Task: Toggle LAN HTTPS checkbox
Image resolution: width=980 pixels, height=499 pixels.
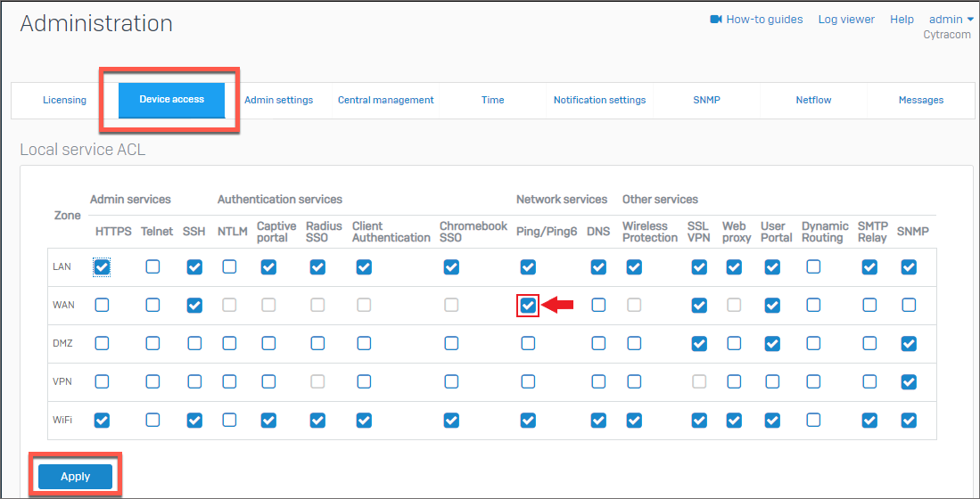Action: [103, 267]
